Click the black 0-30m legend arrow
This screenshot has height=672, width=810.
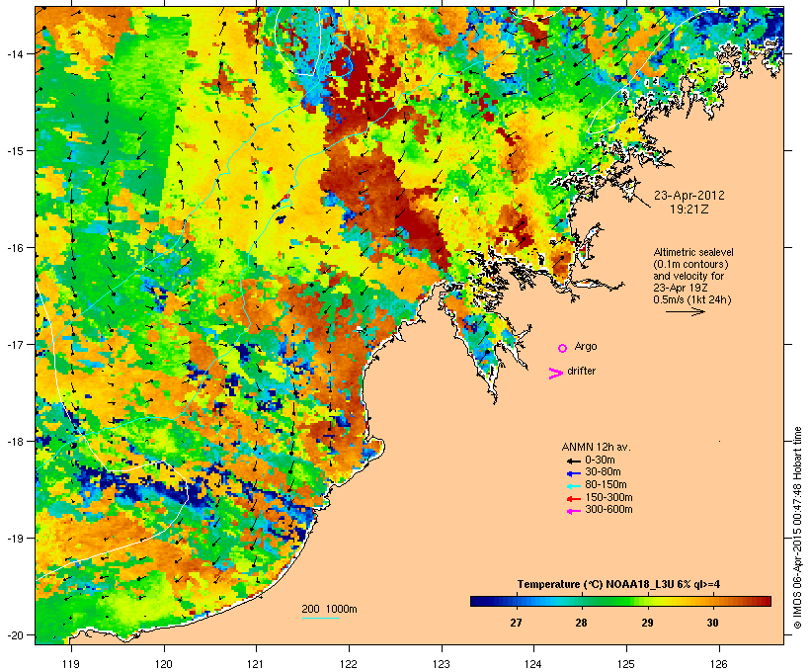[573, 461]
